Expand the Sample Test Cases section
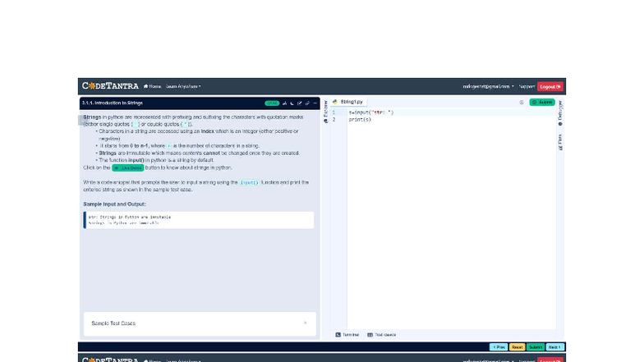 coord(199,323)
